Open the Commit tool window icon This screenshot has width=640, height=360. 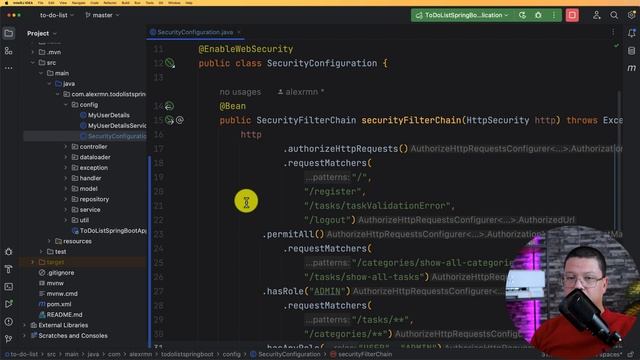point(9,51)
